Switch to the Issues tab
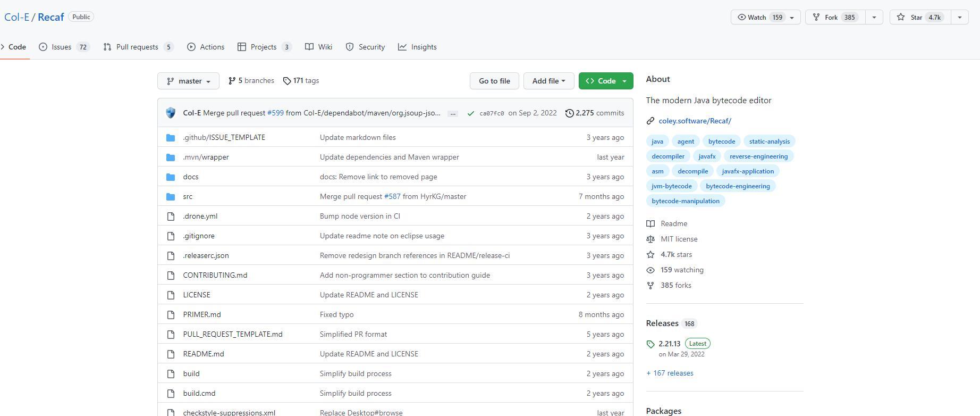 pos(64,47)
